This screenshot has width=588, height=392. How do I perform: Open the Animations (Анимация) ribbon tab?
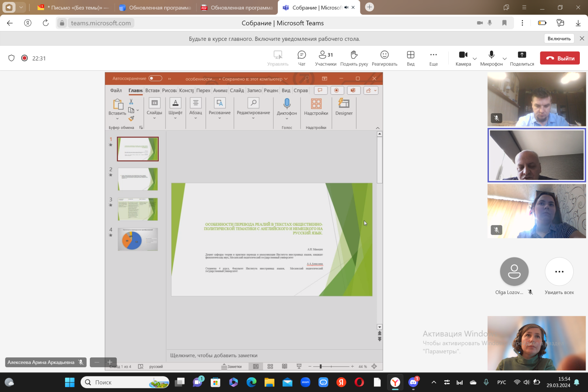[220, 90]
